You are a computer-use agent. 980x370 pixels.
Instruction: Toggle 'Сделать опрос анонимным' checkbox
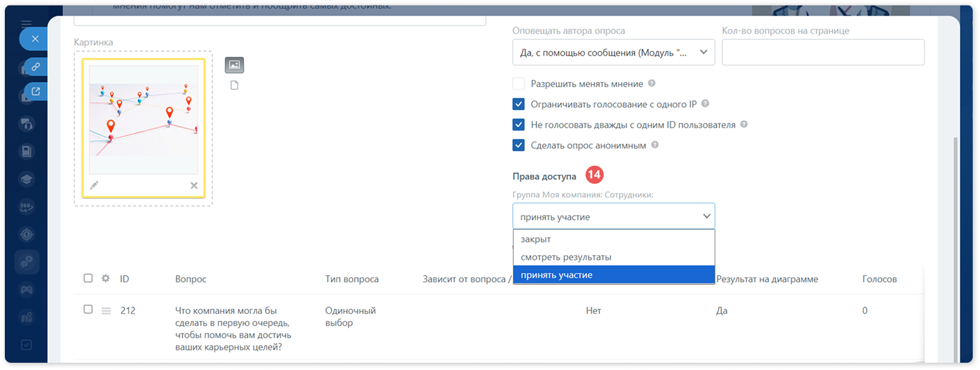click(x=518, y=145)
